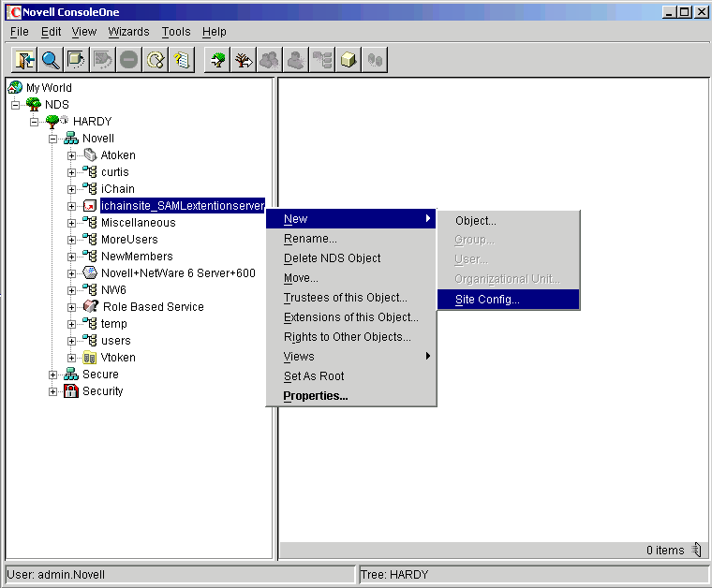The width and height of the screenshot is (712, 588).
Task: Collapse the NDS tree node
Action: click(x=15, y=105)
